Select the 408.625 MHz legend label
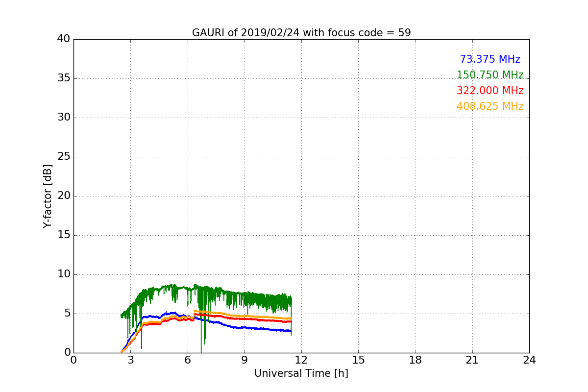The width and height of the screenshot is (588, 392). 490,106
